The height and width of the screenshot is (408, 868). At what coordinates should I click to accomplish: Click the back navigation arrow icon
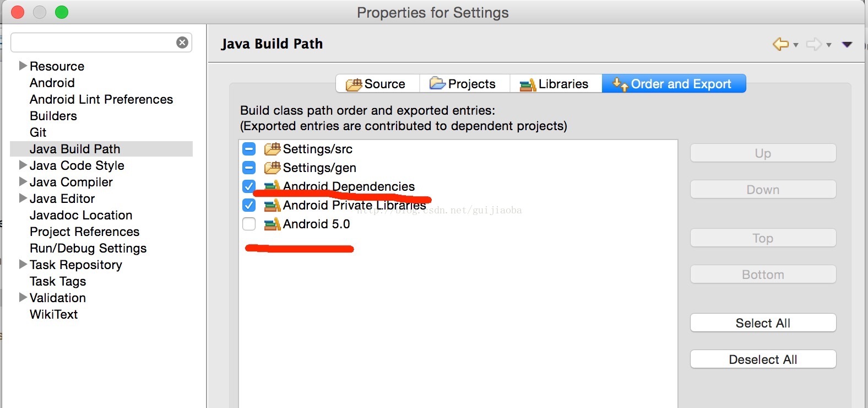780,44
